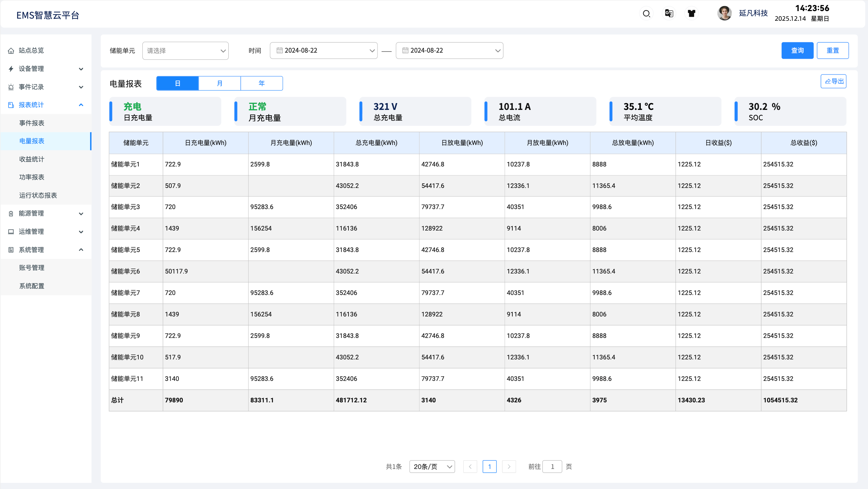868x489 pixels.
Task: Open 功率报表 in the sidebar
Action: pos(32,177)
